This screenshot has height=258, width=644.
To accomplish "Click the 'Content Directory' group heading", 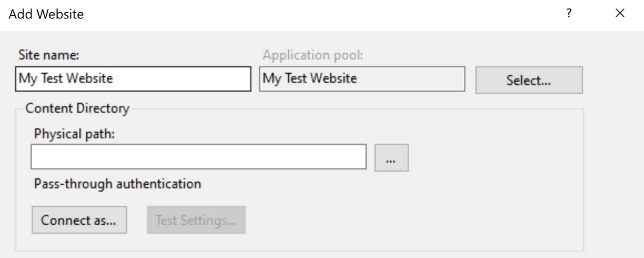I will click(77, 109).
